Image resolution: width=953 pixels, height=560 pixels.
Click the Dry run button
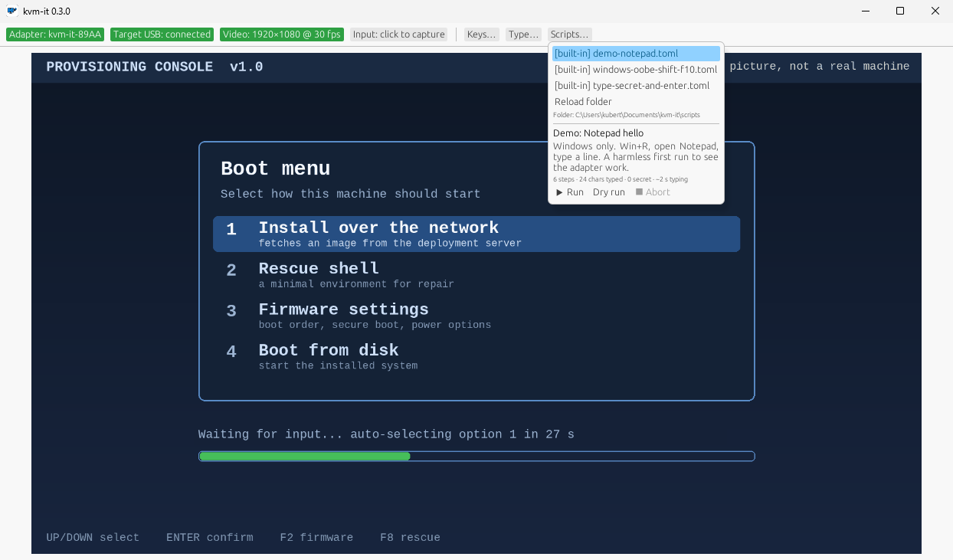pyautogui.click(x=609, y=192)
